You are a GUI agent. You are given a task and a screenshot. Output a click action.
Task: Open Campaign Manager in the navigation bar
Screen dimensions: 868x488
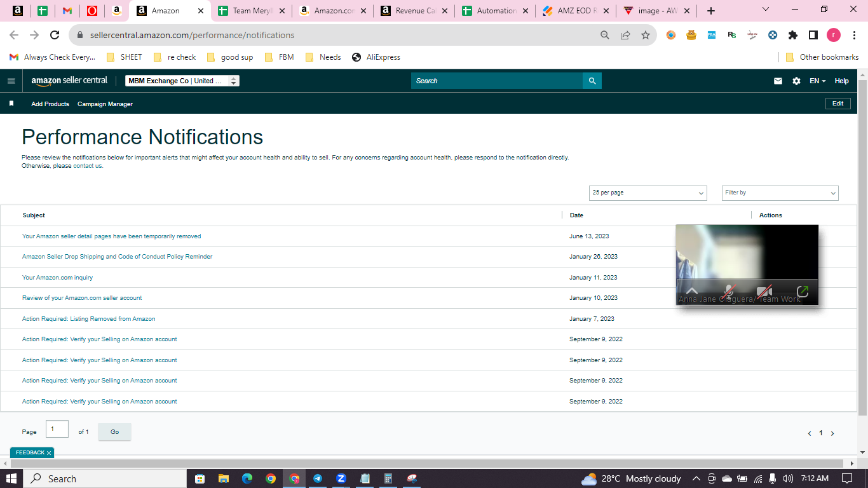[x=105, y=104]
